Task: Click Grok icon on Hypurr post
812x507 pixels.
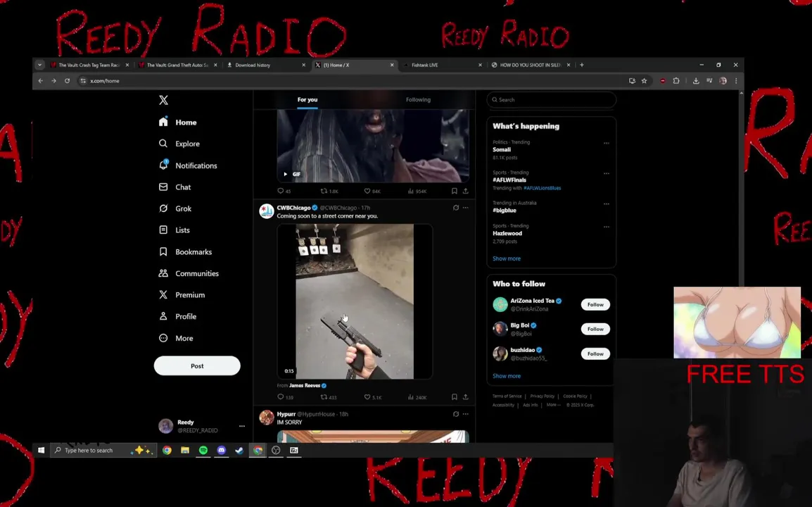Action: [456, 414]
